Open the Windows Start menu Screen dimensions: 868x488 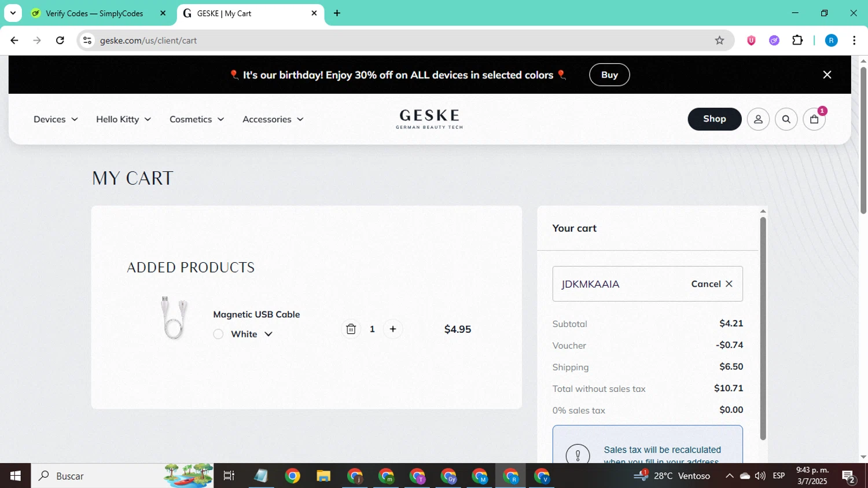[x=16, y=476]
